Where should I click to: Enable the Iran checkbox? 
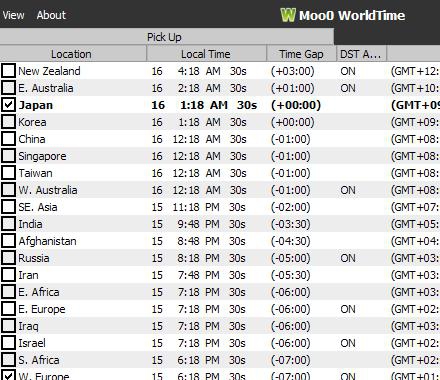pos(8,275)
